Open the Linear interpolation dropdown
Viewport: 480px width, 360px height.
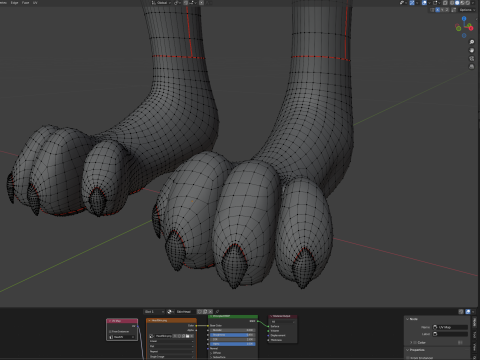[172, 341]
